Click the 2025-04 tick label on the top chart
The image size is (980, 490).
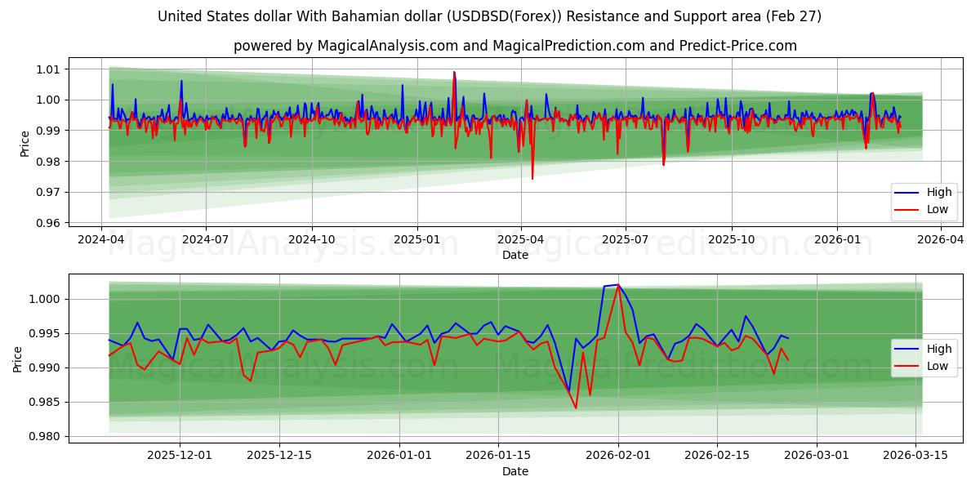point(521,239)
